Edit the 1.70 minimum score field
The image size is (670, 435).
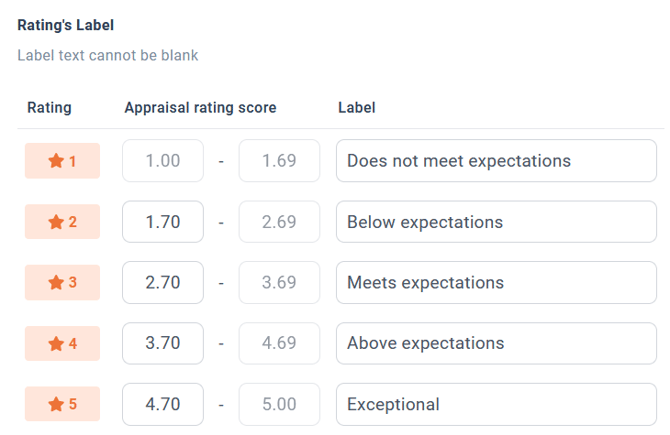(x=163, y=222)
